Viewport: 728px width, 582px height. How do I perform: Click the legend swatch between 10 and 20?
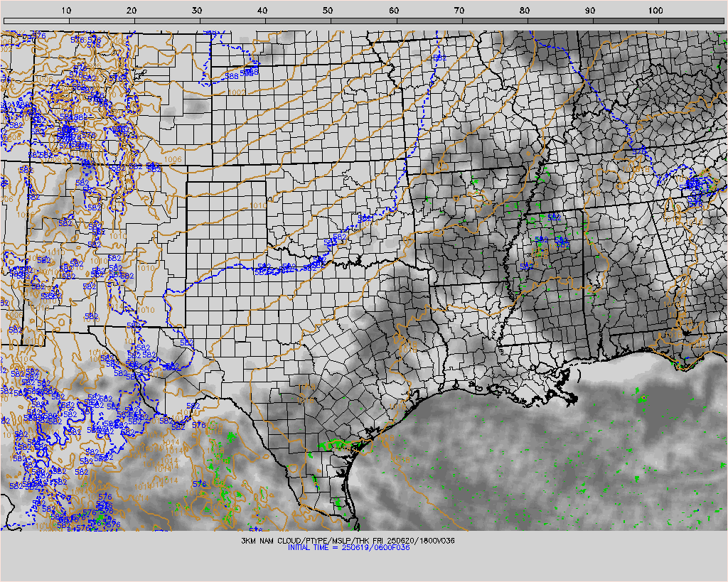point(102,21)
